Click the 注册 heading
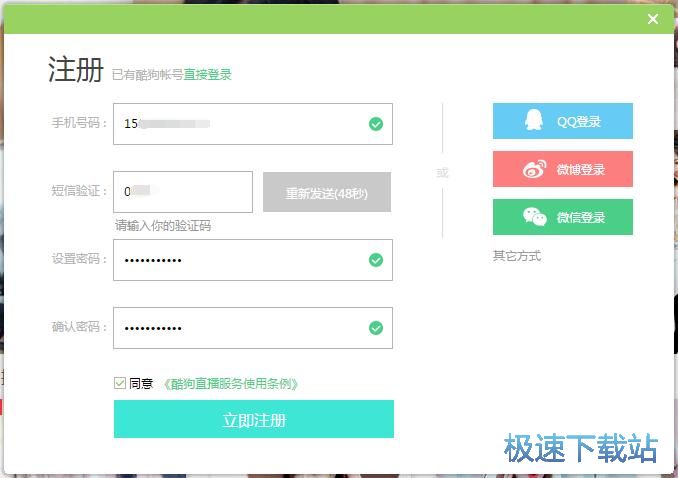Image resolution: width=678 pixels, height=478 pixels. pos(76,69)
